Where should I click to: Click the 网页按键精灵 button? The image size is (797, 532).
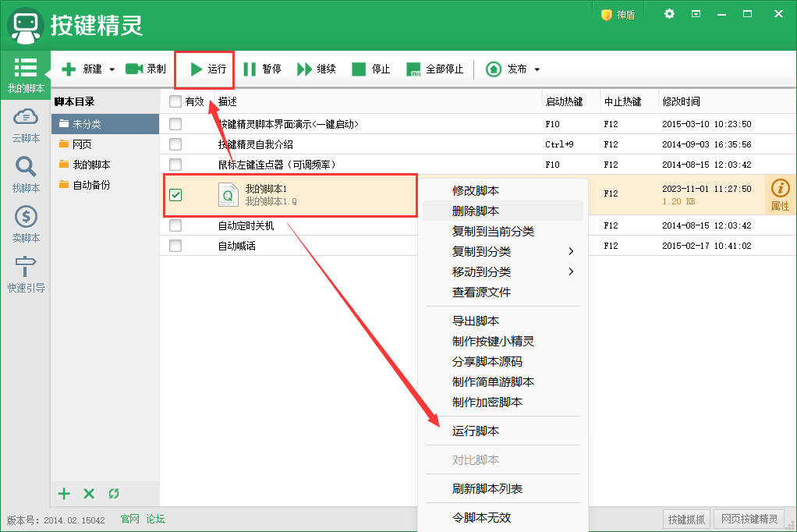click(749, 520)
